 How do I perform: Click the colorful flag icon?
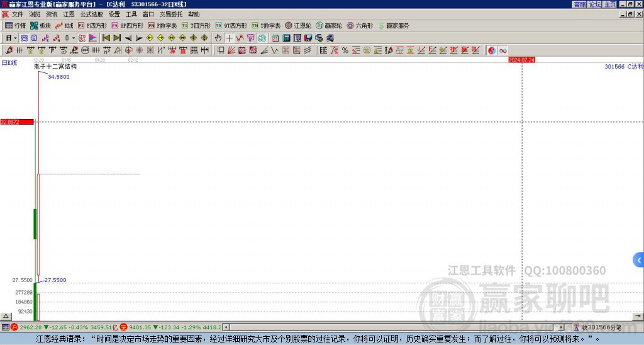click(93, 38)
